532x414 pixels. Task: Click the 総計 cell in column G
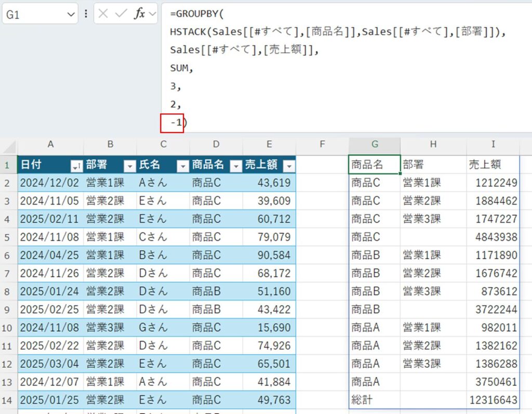pyautogui.click(x=375, y=400)
